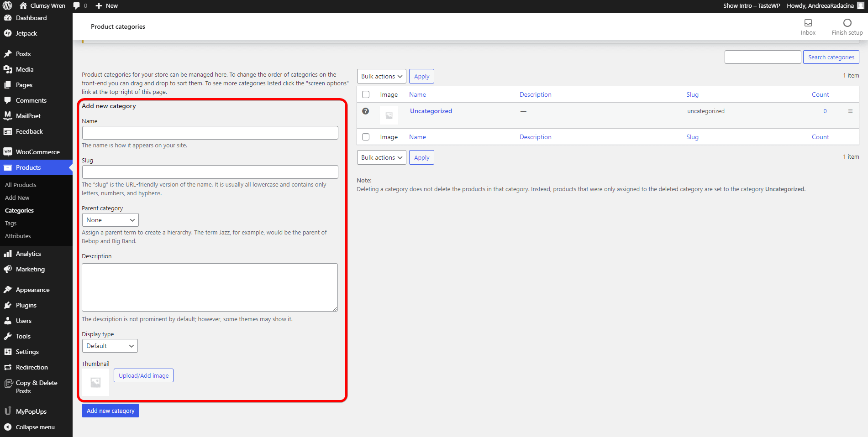Viewport: 868px width, 437px height.
Task: Open the WooCommerce sidebar menu
Action: [x=37, y=152]
